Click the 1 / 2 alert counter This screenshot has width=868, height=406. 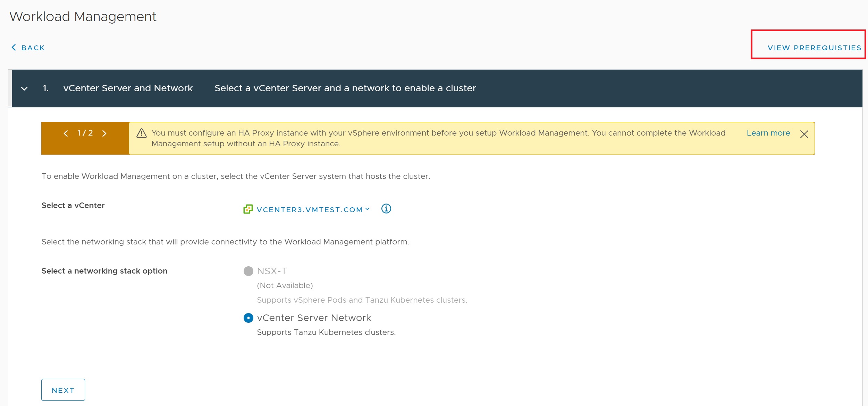[x=85, y=133]
